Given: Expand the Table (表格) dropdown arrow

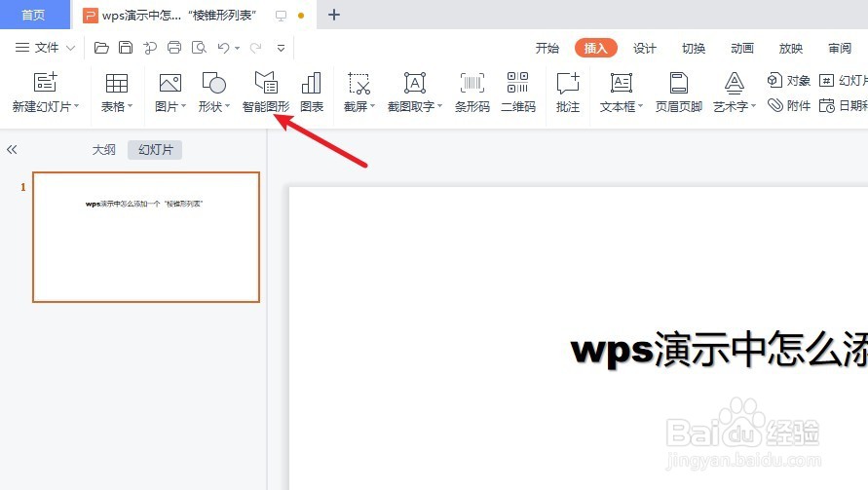Looking at the screenshot, I should [x=131, y=106].
